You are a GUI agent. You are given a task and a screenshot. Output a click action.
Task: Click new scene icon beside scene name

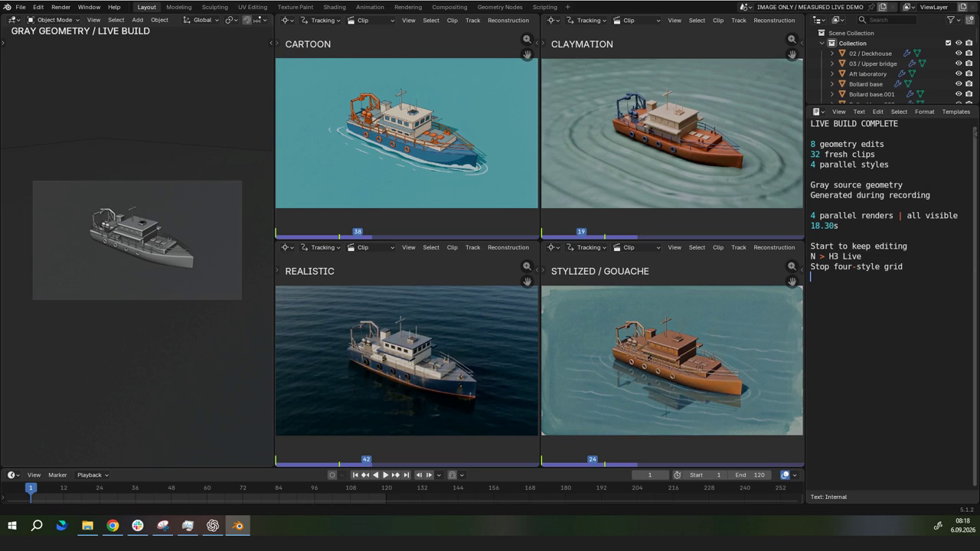882,7
